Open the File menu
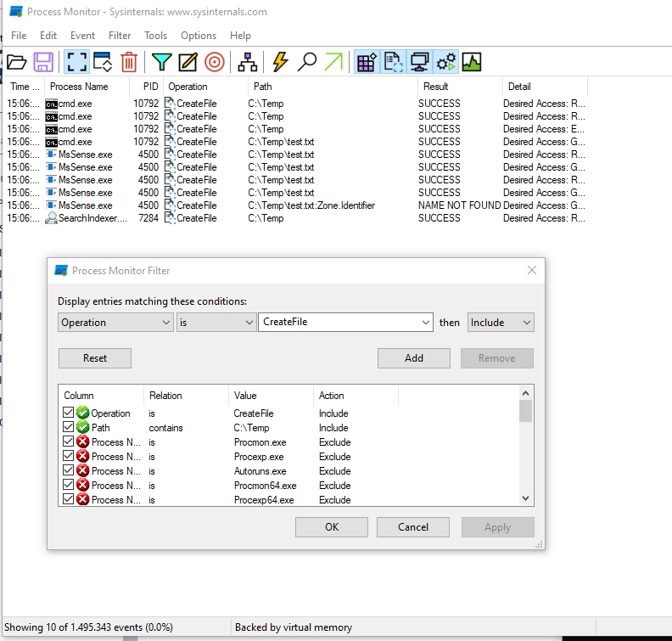Viewport: 672px width, 641px height. pyautogui.click(x=19, y=36)
